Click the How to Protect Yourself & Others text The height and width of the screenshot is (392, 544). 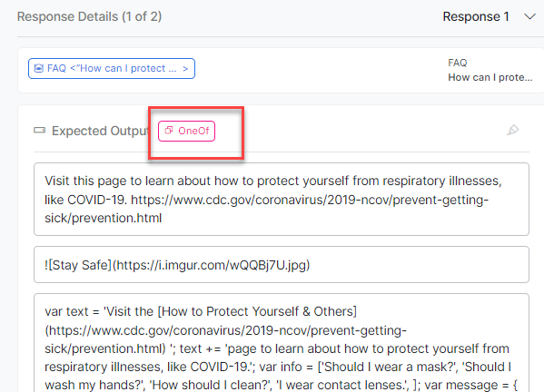(257, 311)
